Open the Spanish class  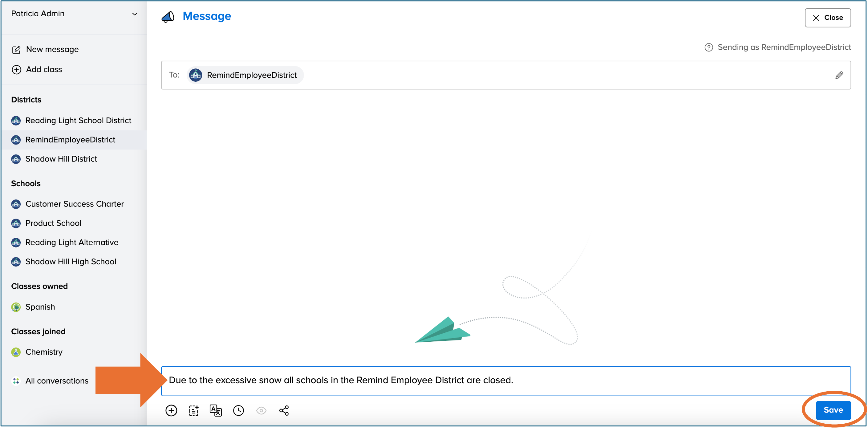(x=40, y=307)
